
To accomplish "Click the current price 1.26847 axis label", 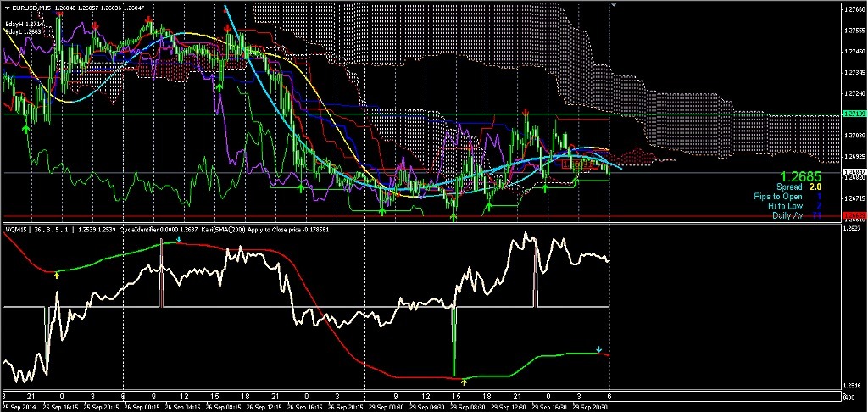I will pos(853,172).
